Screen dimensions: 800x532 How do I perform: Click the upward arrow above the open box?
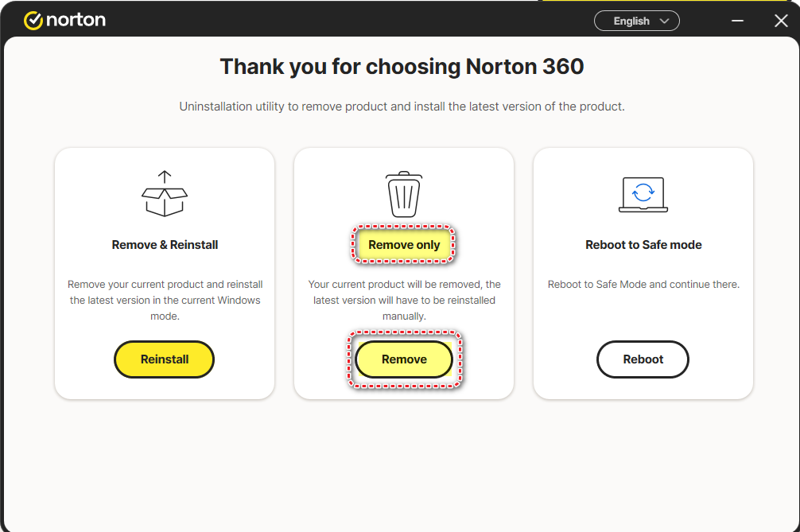click(x=165, y=177)
